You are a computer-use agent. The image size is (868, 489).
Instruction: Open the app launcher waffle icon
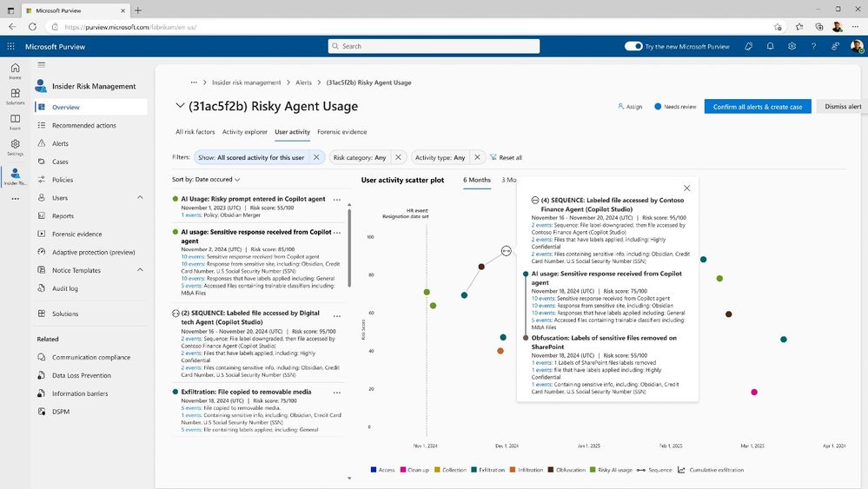[10, 46]
